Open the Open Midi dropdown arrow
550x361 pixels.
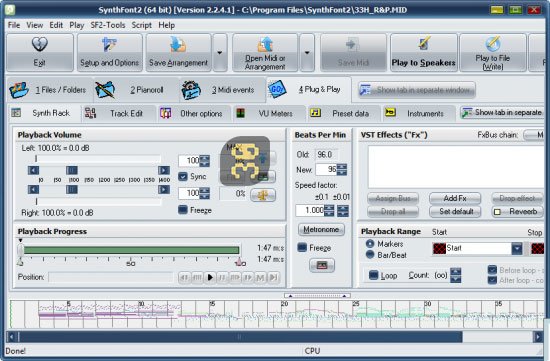[x=307, y=53]
